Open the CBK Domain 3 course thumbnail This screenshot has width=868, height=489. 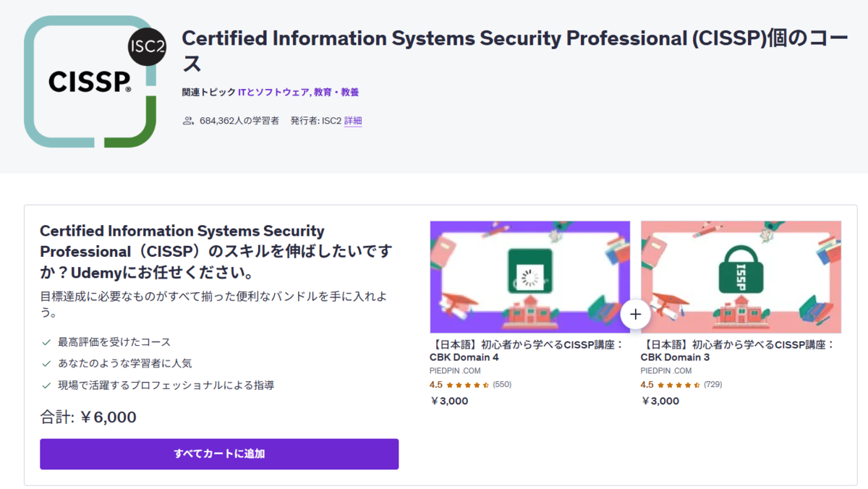(x=741, y=277)
